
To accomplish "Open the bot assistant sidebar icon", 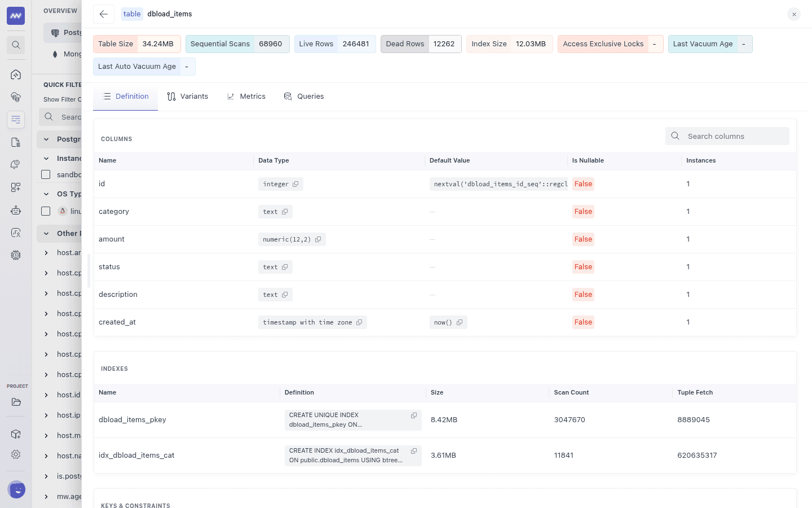I will 16,210.
